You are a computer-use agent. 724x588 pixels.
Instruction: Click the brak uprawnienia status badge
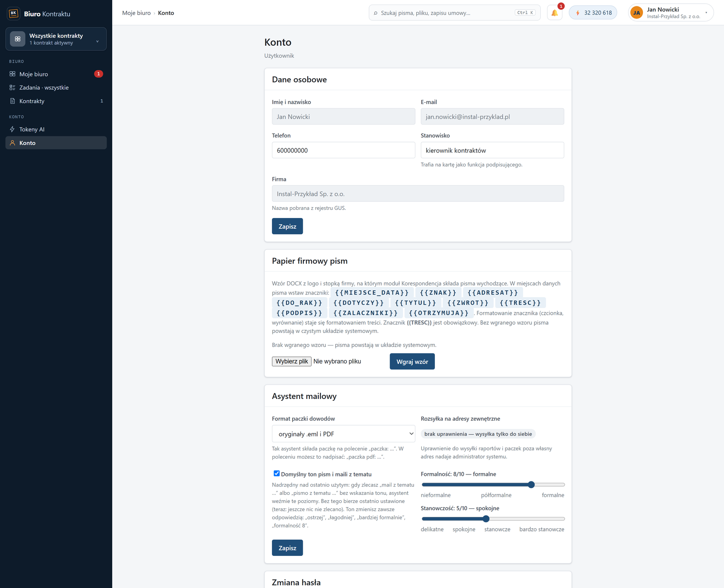click(x=478, y=434)
